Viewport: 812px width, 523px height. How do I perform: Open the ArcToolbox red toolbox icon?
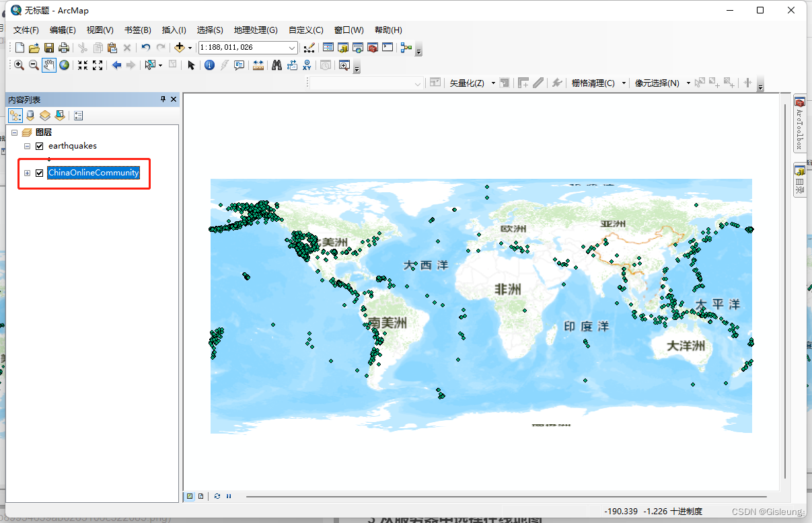click(373, 48)
